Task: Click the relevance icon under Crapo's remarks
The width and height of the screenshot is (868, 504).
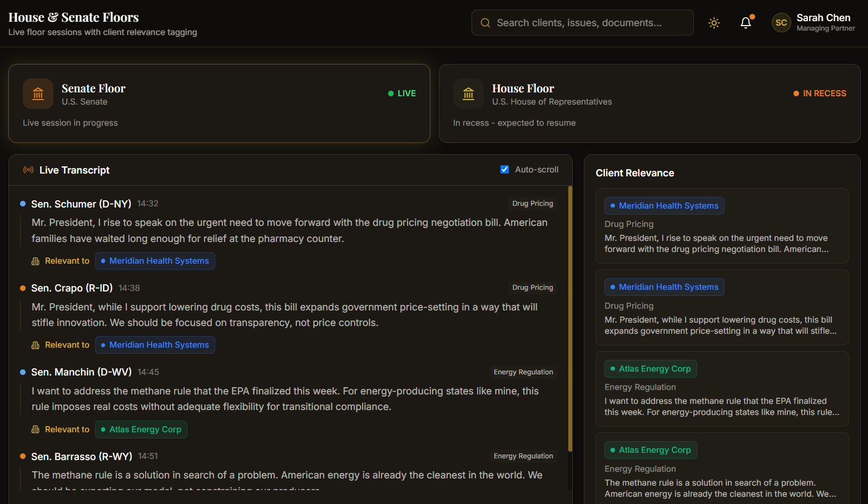Action: 36,345
